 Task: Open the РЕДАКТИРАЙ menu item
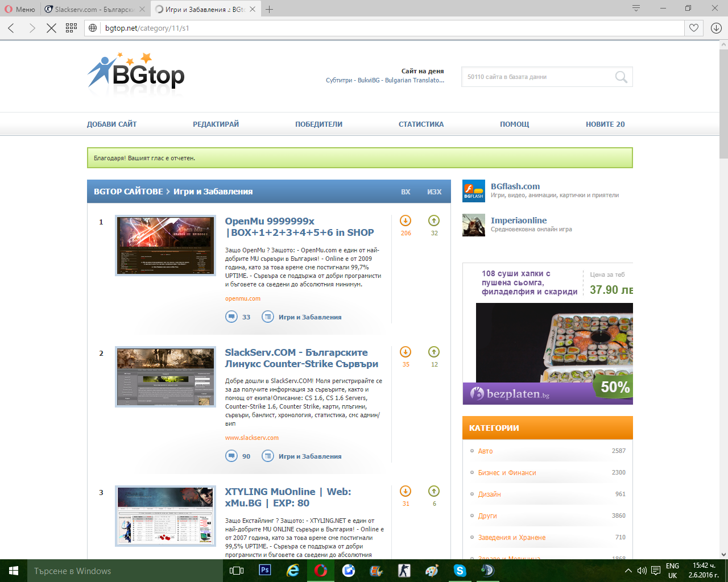216,124
